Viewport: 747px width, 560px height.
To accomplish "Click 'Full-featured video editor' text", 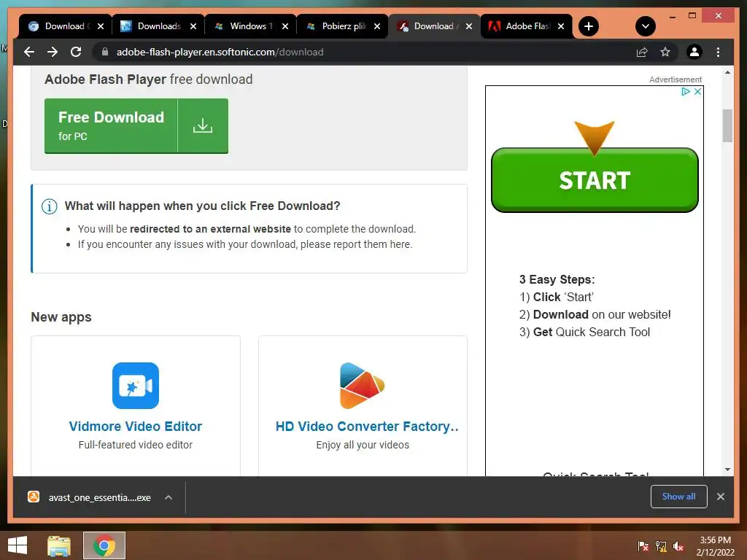I will pyautogui.click(x=135, y=445).
